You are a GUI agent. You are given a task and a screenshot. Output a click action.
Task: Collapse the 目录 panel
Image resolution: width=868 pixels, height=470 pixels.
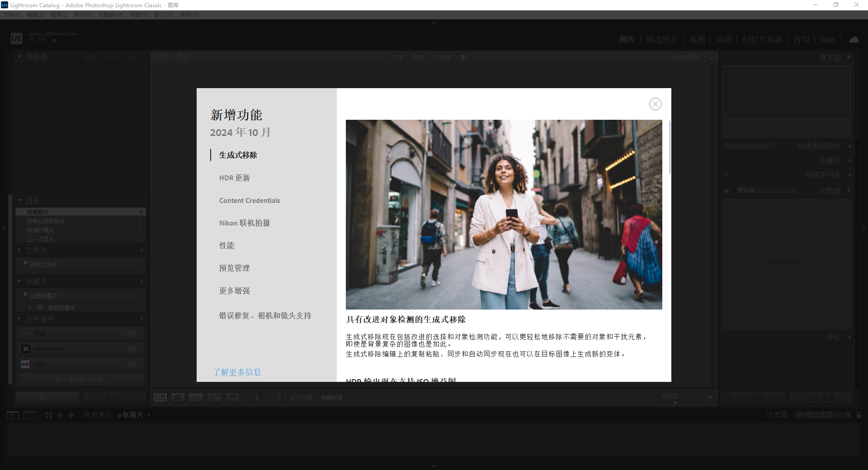pyautogui.click(x=19, y=200)
